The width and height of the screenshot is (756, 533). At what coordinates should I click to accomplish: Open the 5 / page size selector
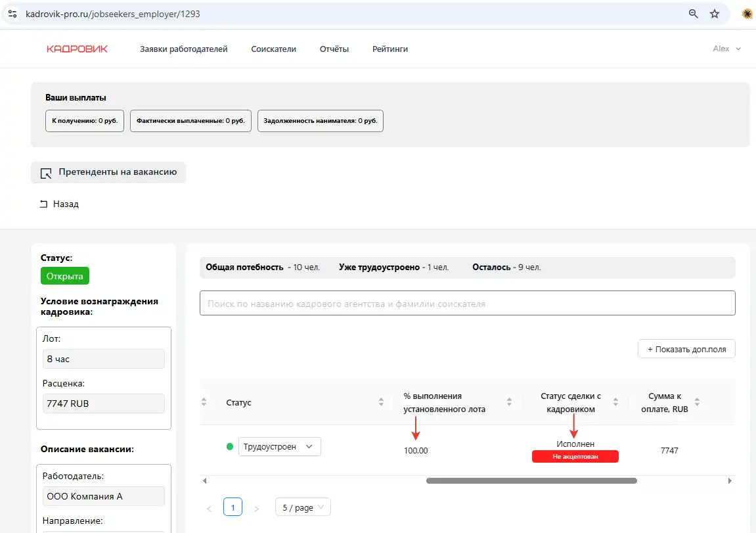(302, 507)
